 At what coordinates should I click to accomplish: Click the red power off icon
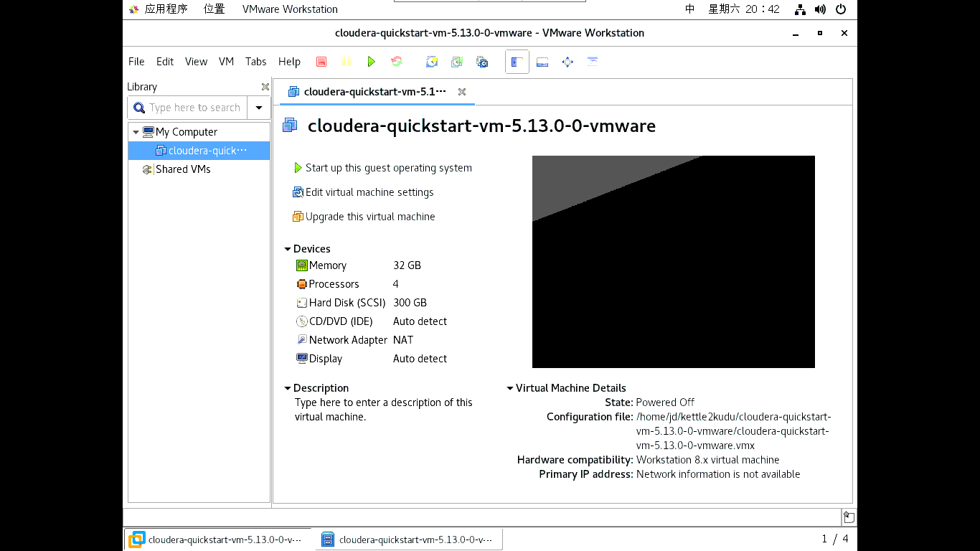321,62
